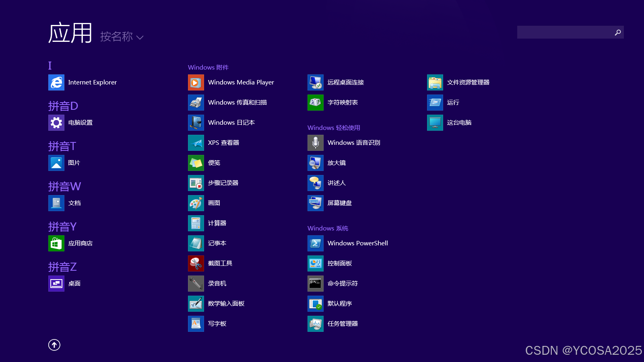Go back to Start with up arrow

tap(54, 345)
